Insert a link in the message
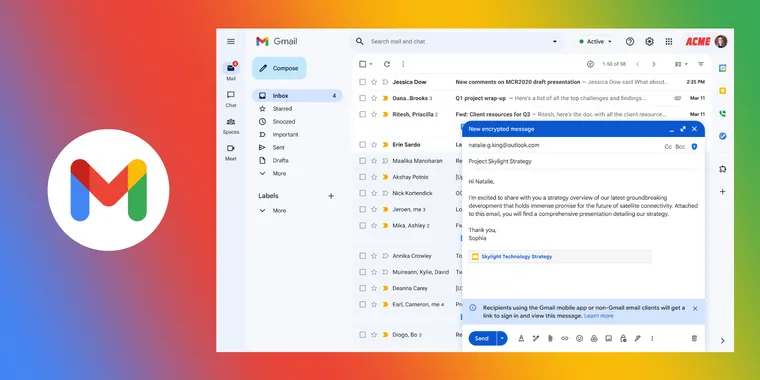This screenshot has height=380, width=760. [565, 338]
